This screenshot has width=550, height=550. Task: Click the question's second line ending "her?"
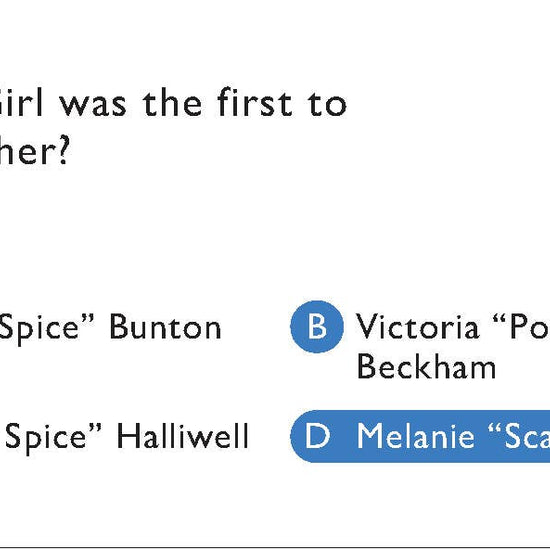34,152
